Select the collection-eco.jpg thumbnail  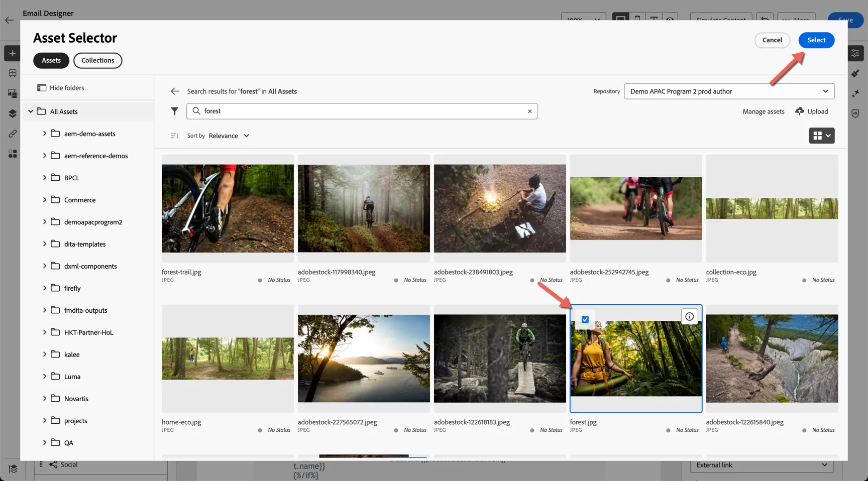[x=772, y=208]
